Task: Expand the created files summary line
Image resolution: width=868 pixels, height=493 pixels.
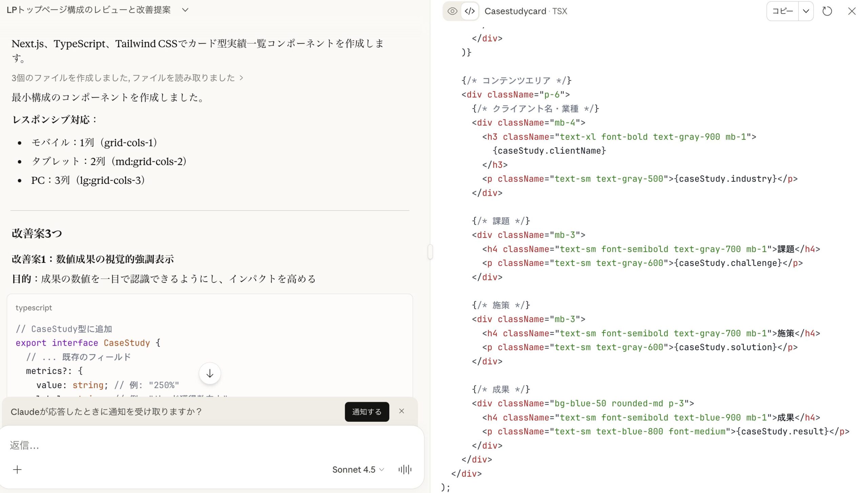Action: click(127, 78)
